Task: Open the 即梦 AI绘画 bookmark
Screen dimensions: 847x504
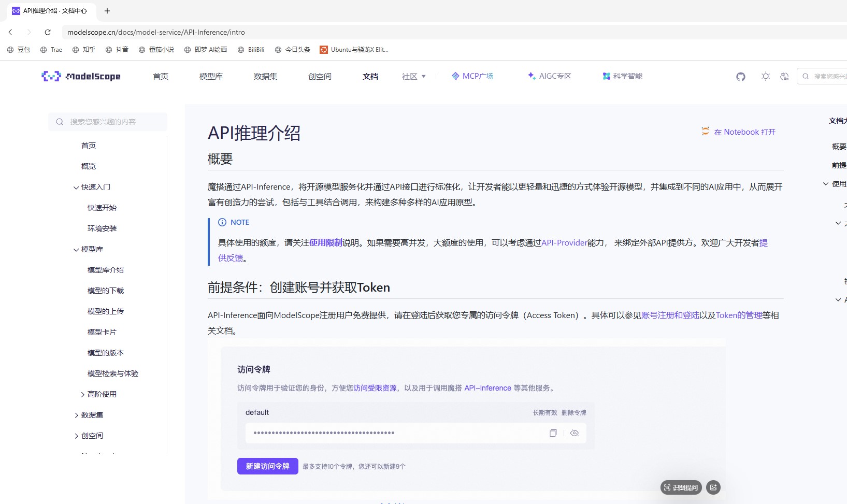Action: point(206,50)
